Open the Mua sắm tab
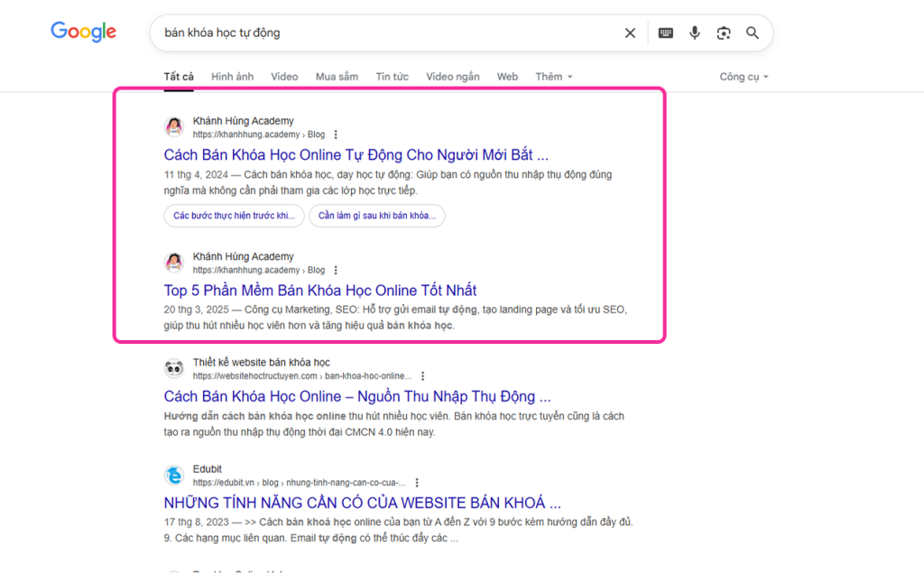 coord(337,77)
